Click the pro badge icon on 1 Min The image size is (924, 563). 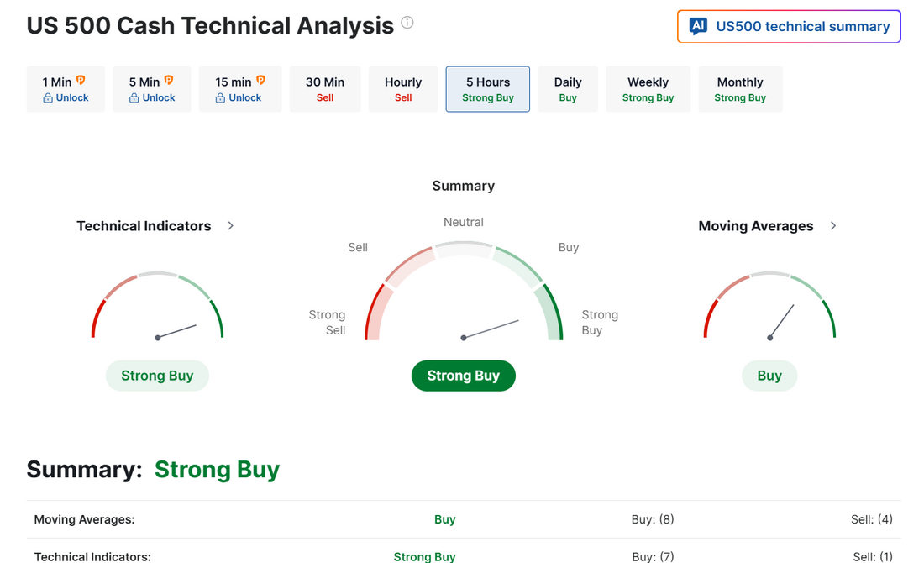coord(81,81)
